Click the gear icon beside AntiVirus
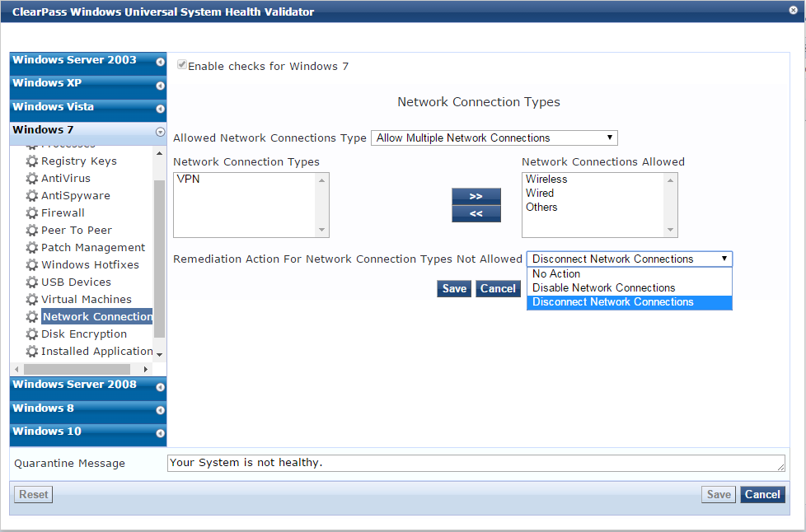This screenshot has width=806, height=532. coord(32,178)
